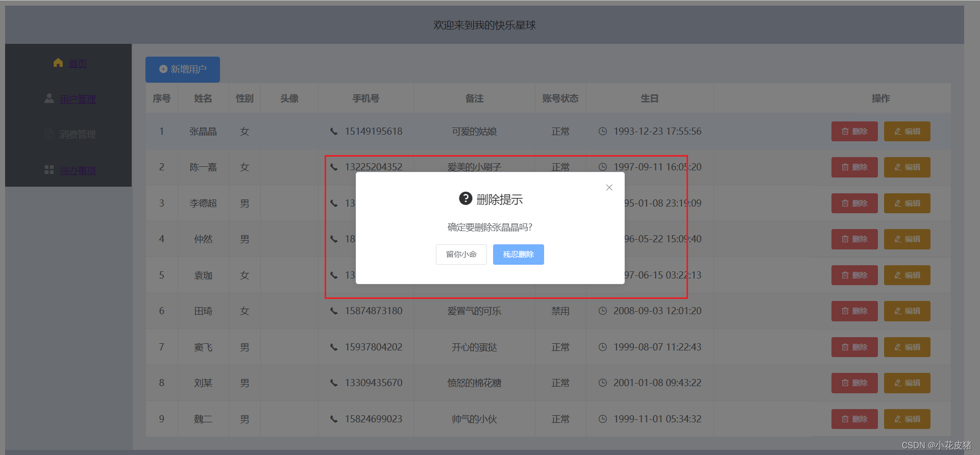980x455 pixels.
Task: Click the 手机号 column header
Action: (x=365, y=98)
